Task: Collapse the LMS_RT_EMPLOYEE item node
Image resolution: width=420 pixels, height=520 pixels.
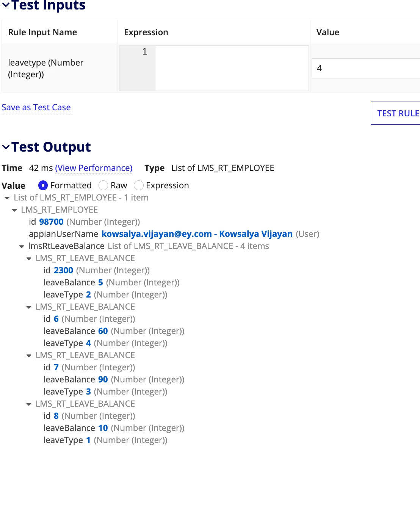Action: (x=14, y=210)
